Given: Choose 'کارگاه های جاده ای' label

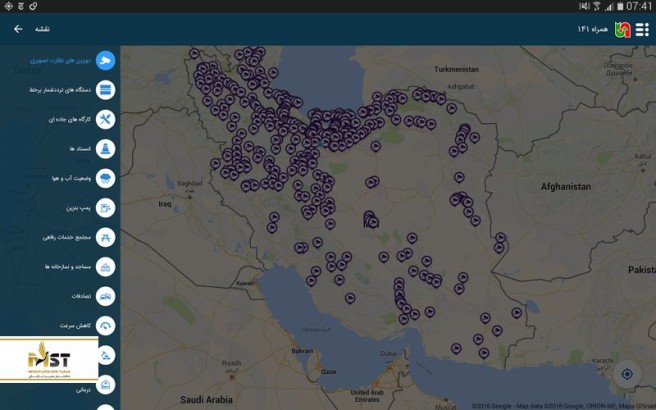Looking at the screenshot, I should pos(69,120).
